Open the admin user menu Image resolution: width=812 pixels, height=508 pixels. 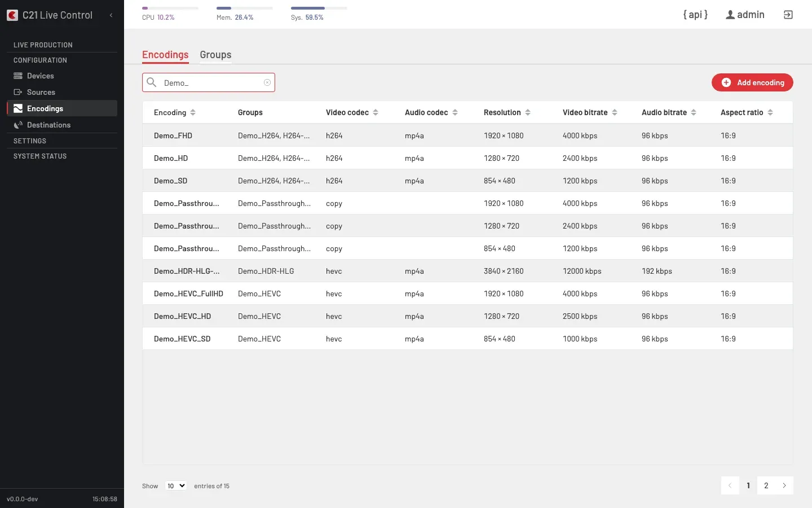745,15
